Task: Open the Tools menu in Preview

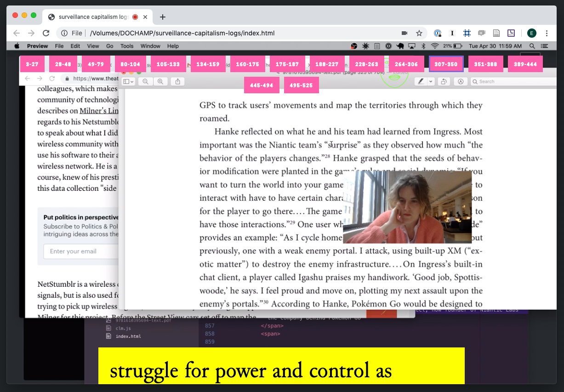Action: 127,46
